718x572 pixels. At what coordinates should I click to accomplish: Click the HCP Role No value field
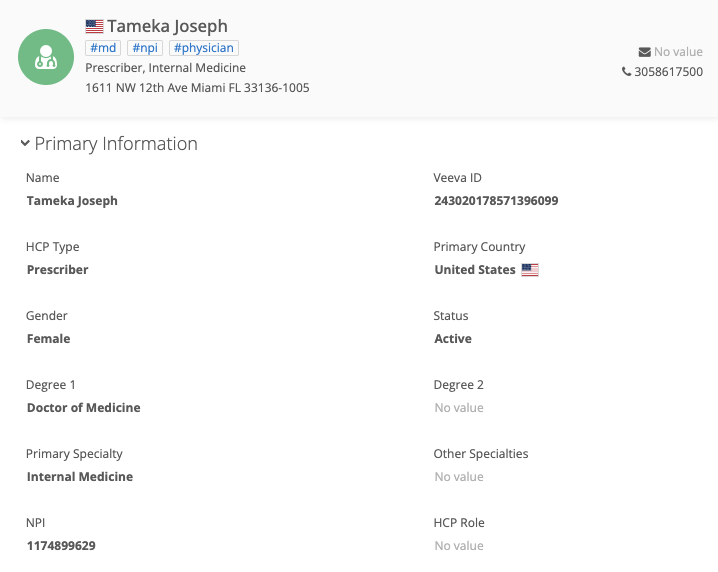click(459, 546)
